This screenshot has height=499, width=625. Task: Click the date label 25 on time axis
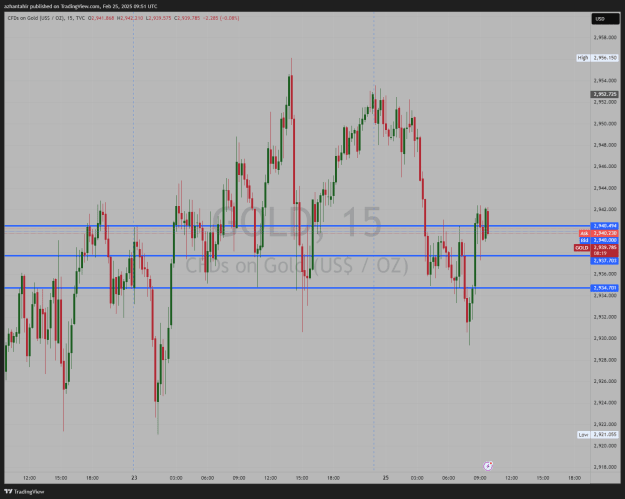point(385,477)
